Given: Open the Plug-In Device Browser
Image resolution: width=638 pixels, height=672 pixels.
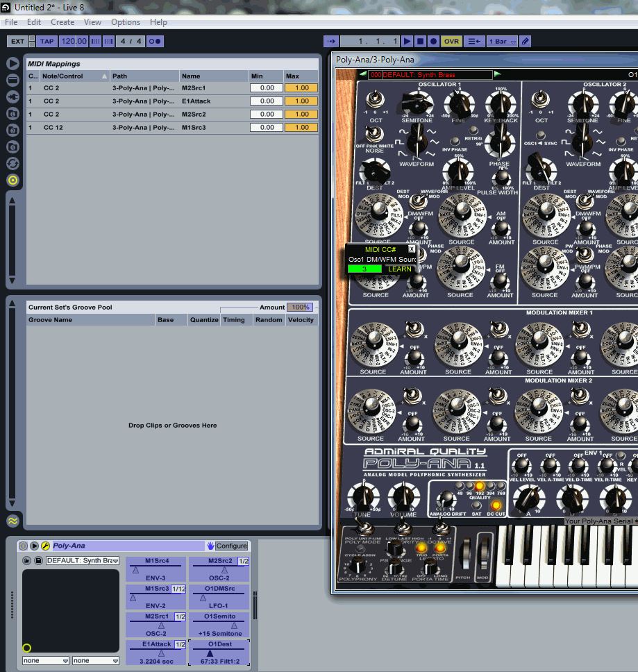Looking at the screenshot, I should click(13, 97).
